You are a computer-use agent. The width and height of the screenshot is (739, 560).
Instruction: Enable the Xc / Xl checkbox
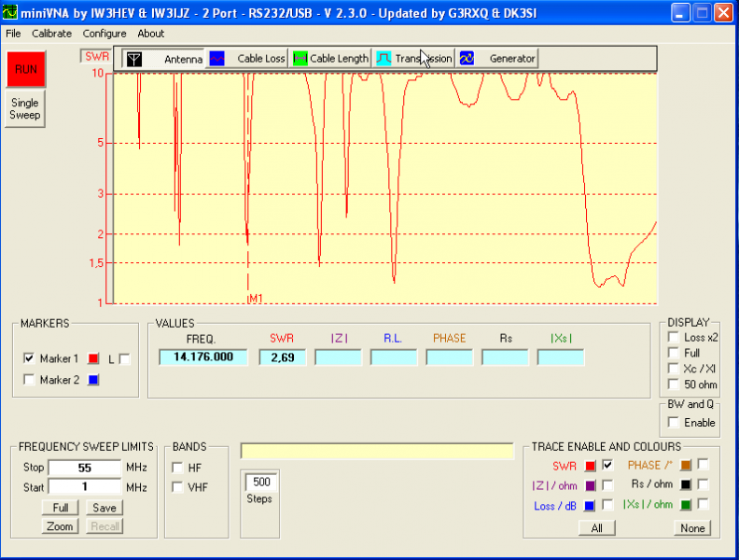coord(674,369)
